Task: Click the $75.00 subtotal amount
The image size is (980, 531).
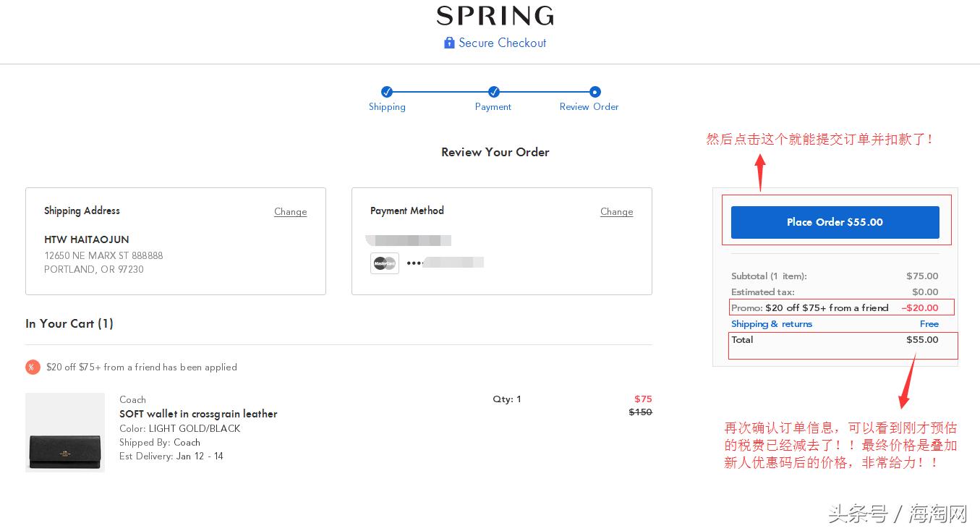Action: point(922,276)
